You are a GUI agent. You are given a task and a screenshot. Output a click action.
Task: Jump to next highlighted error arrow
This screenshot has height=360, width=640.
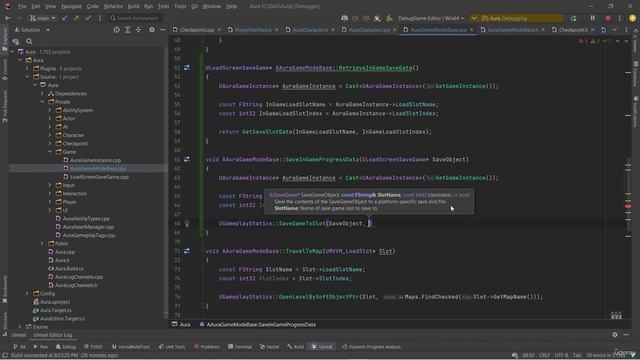[626, 41]
